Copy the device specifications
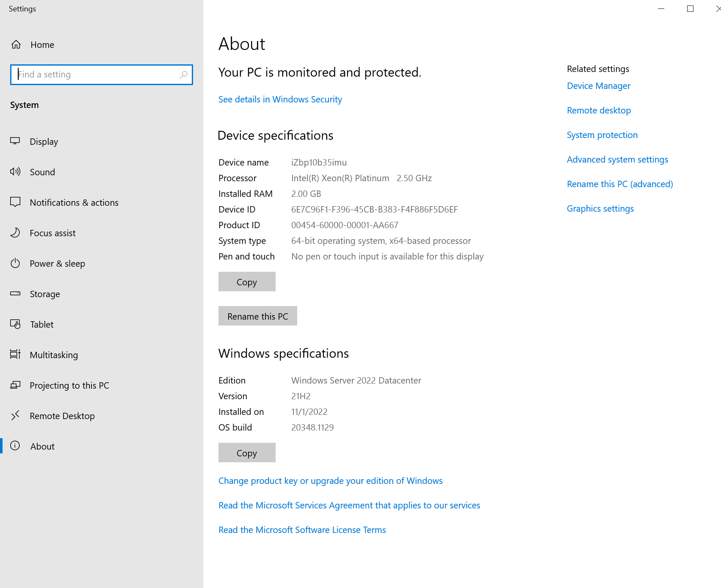The image size is (721, 588). 247,282
